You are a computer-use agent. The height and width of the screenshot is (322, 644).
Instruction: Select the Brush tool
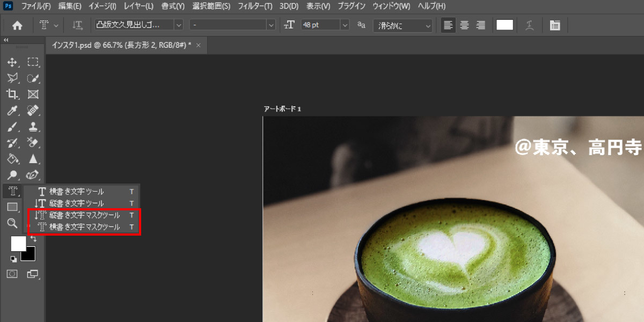(x=12, y=127)
